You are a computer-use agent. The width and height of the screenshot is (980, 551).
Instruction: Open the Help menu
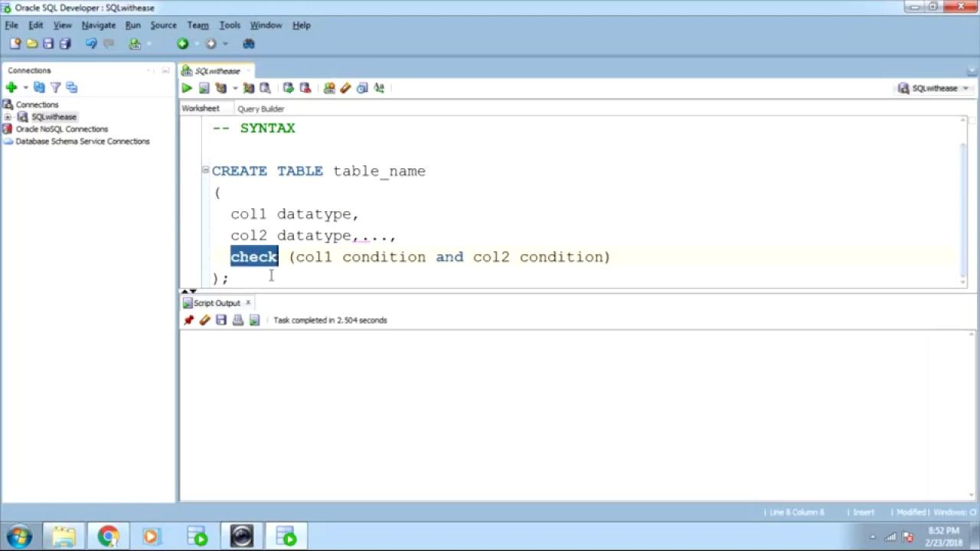pos(302,25)
